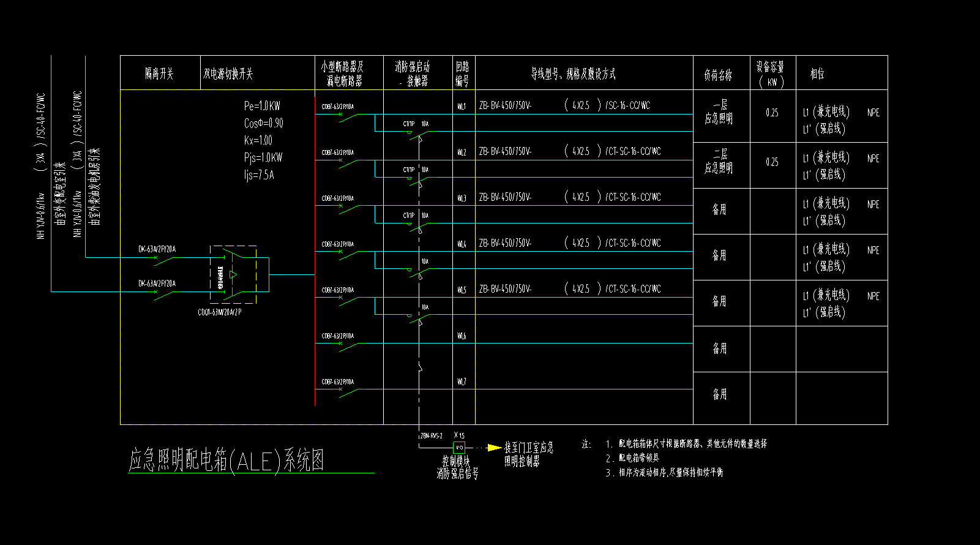Click the "注:" notes heading
Screen dimensions: 980x545
pos(586,444)
